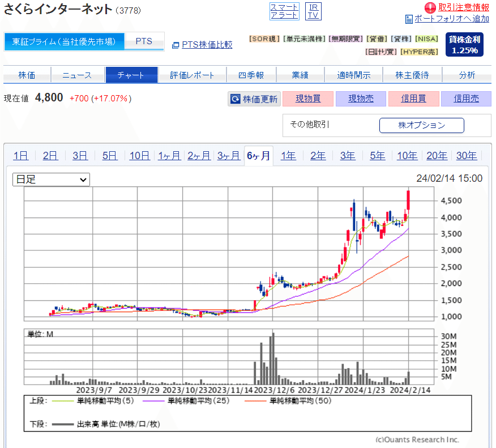Image resolution: width=496 pixels, height=448 pixels.
Task: Select 5日 chart period
Action: click(x=110, y=156)
